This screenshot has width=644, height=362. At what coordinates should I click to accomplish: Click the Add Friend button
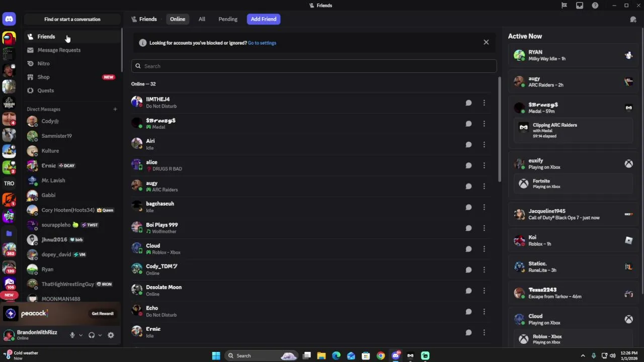[264, 19]
